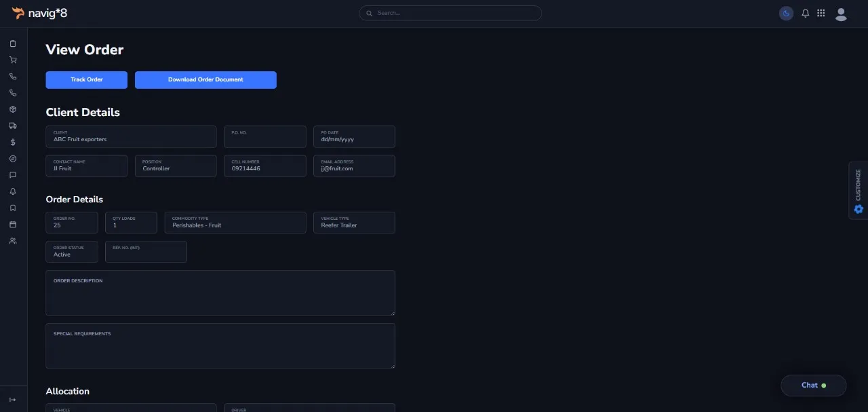Click the dollar sign sidebar icon
The image size is (868, 412).
13,143
